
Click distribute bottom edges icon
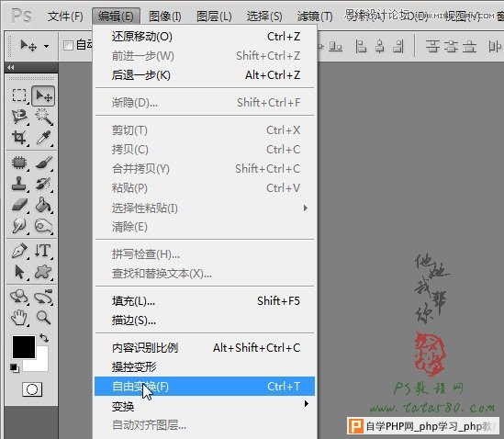470,46
